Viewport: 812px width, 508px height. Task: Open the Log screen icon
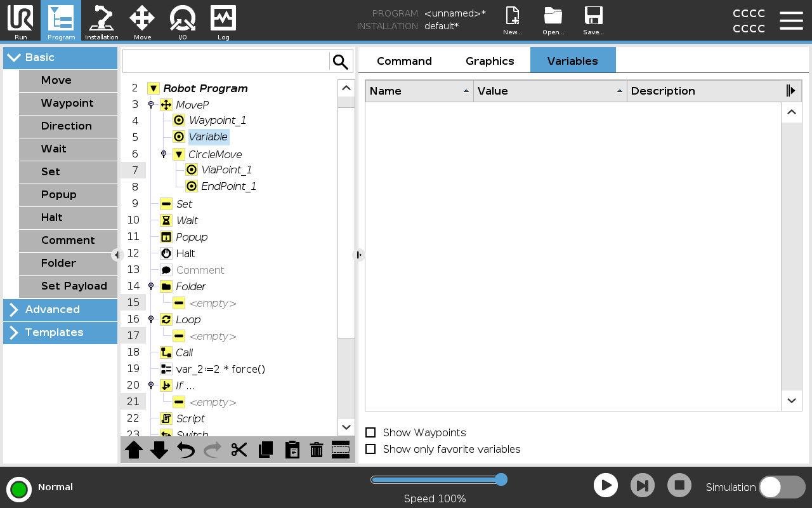pyautogui.click(x=223, y=22)
